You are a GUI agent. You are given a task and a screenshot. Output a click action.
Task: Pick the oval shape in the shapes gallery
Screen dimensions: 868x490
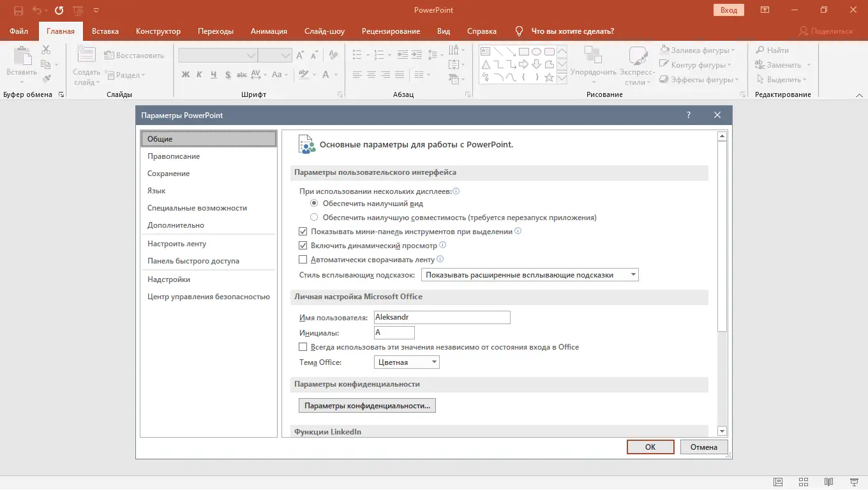(537, 52)
